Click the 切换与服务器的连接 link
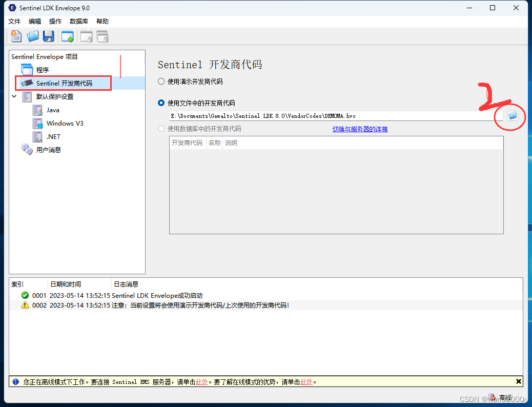The image size is (532, 407). pyautogui.click(x=360, y=129)
